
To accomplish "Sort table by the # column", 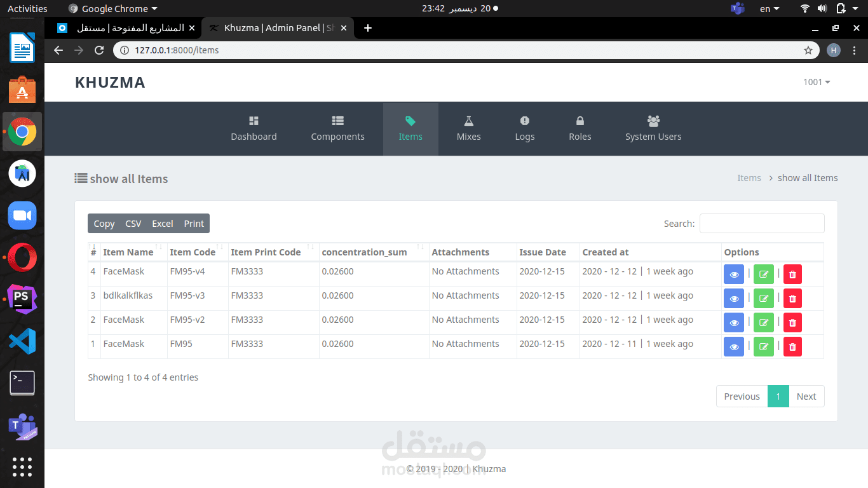I will pos(94,252).
